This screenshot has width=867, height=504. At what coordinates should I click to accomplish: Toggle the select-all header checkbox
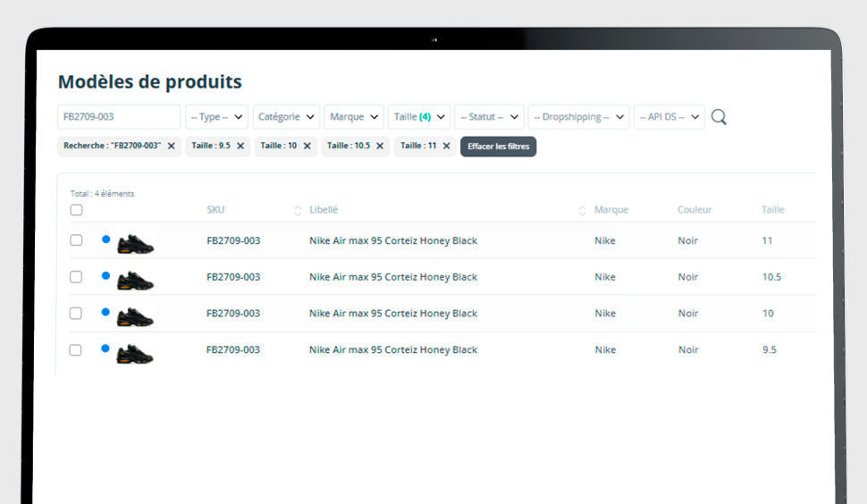pyautogui.click(x=76, y=210)
